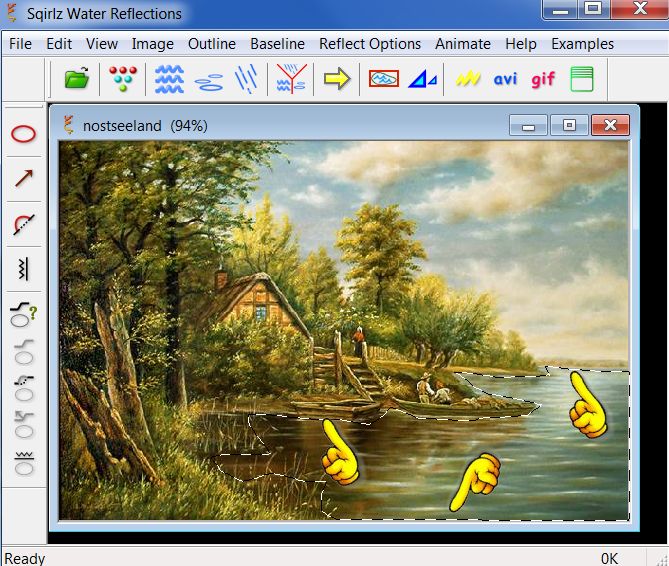Click the grayed outline tool with arrow
Viewport: 669px width, 566px height.
(x=24, y=425)
